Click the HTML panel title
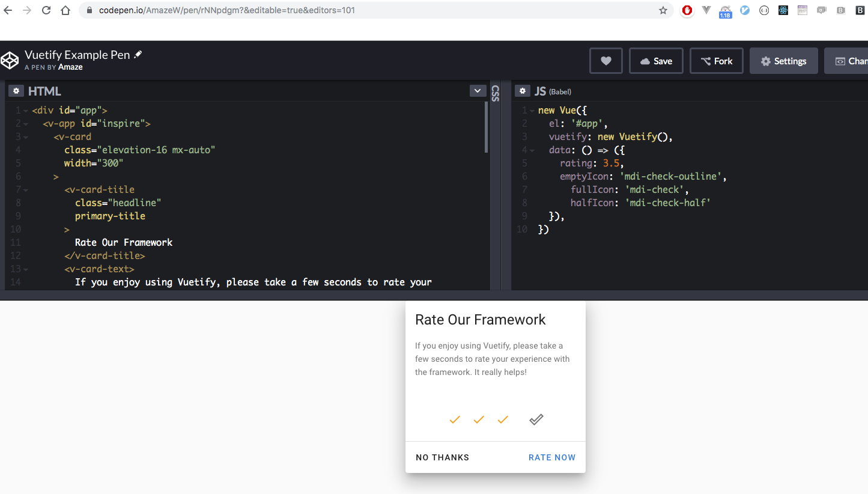Image resolution: width=868 pixels, height=494 pixels. point(44,91)
